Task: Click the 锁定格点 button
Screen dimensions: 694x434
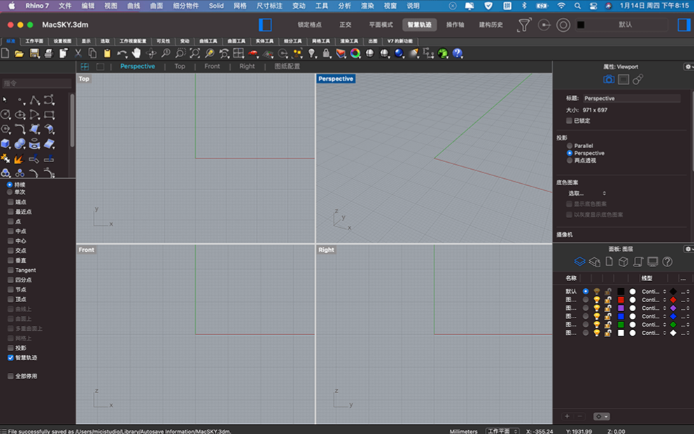Action: pyautogui.click(x=310, y=25)
